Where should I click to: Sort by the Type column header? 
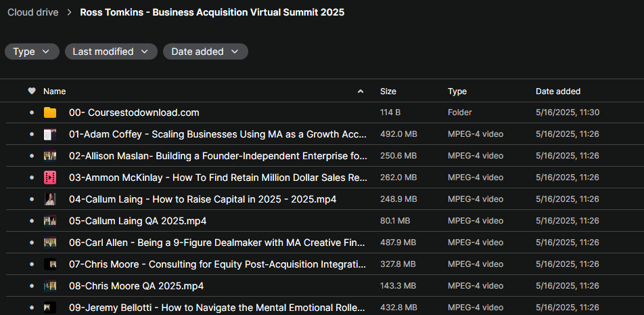(457, 91)
